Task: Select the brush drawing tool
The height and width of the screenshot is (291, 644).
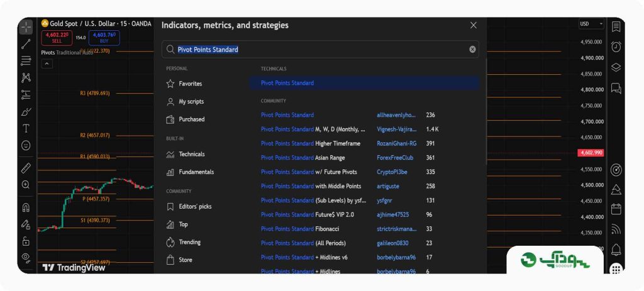Action: click(26, 112)
